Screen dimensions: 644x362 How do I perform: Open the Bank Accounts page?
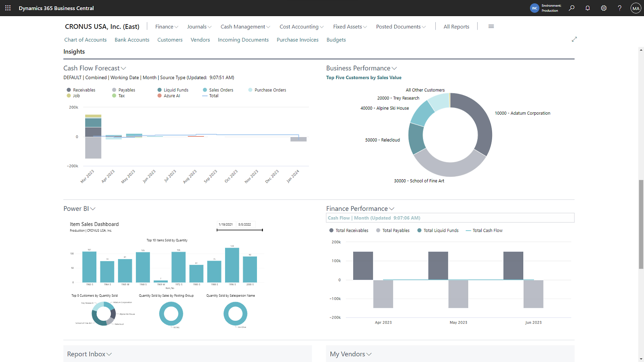(x=132, y=39)
